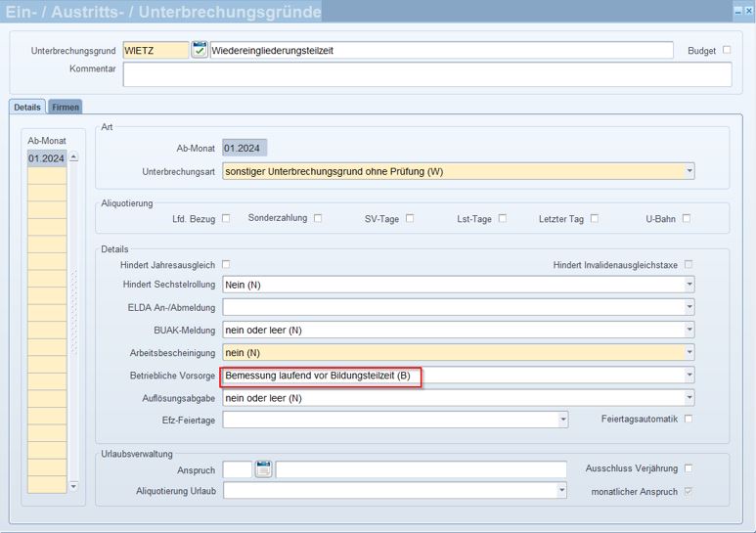Screen dimensions: 756x533
Task: Open the calendar icon beside Anspruch
Action: [x=263, y=469]
